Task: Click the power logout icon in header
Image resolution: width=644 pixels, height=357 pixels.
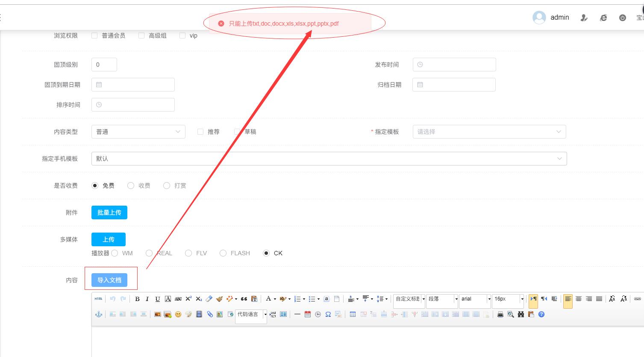Action: [623, 18]
